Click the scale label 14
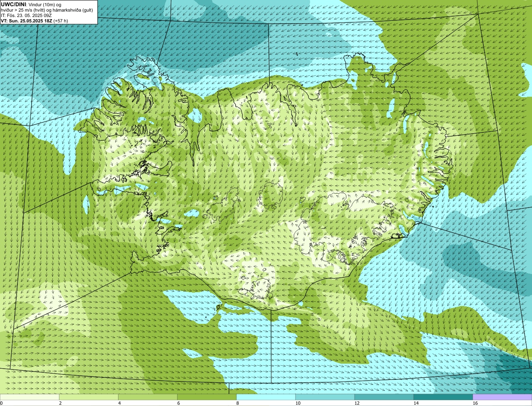Viewport: 532px width, 406px height. click(416, 403)
